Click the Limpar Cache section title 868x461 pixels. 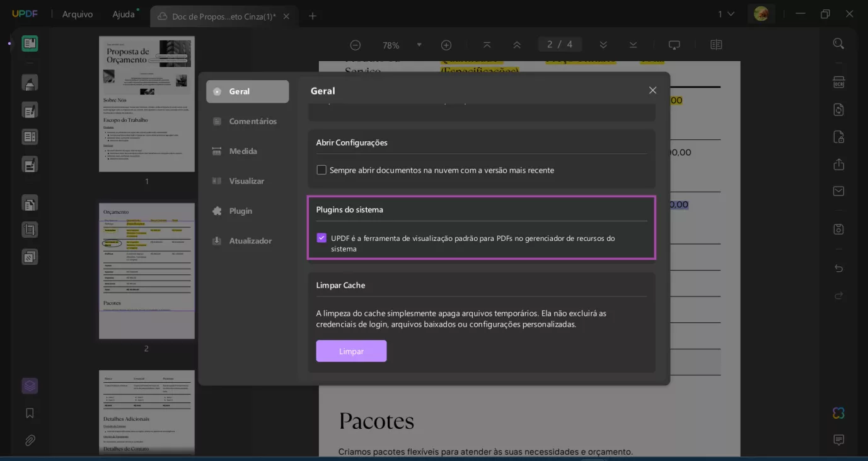click(x=340, y=285)
